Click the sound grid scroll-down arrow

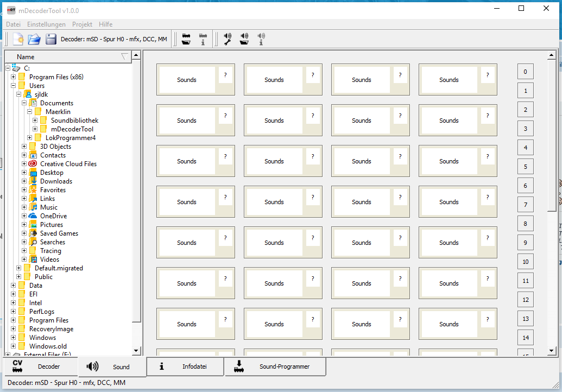pyautogui.click(x=552, y=351)
